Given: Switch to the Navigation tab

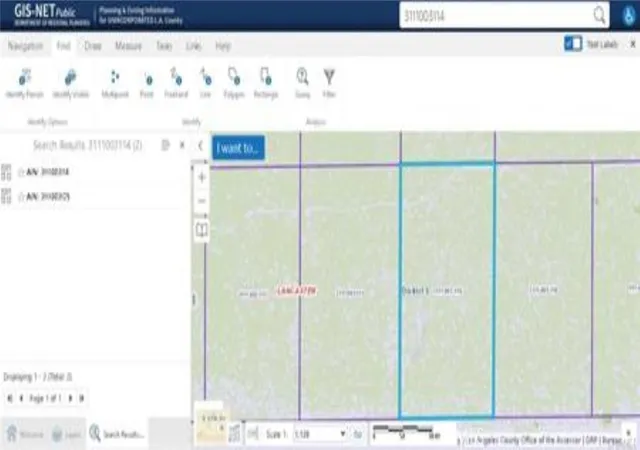Looking at the screenshot, I should pyautogui.click(x=25, y=46).
